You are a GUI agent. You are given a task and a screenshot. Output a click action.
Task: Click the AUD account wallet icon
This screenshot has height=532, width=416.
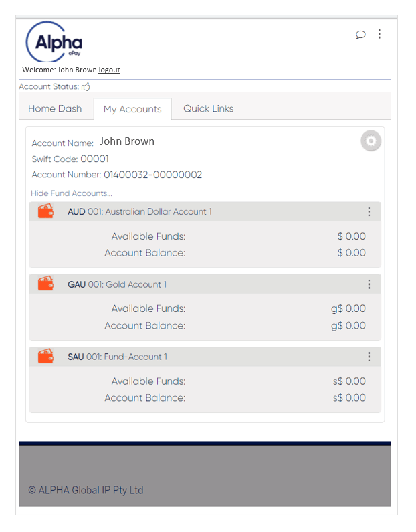click(x=45, y=211)
